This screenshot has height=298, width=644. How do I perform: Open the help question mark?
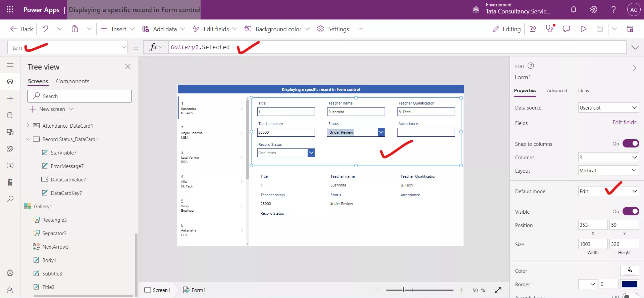(613, 9)
